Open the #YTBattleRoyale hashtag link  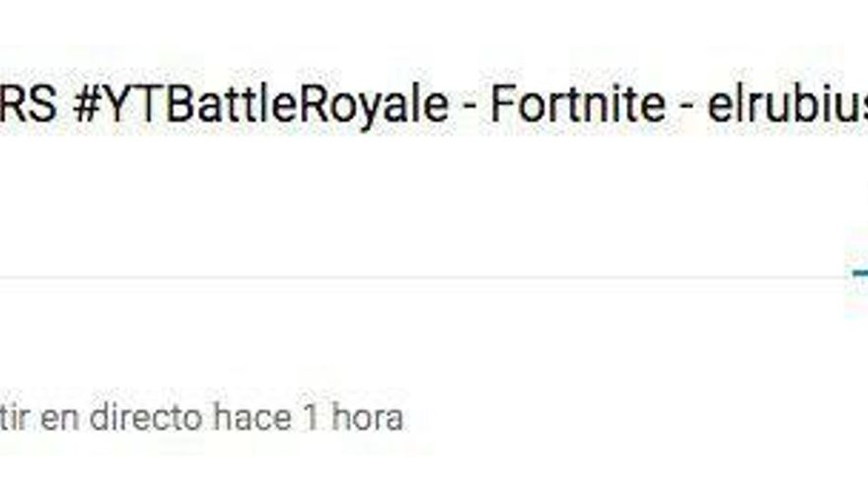point(260,106)
